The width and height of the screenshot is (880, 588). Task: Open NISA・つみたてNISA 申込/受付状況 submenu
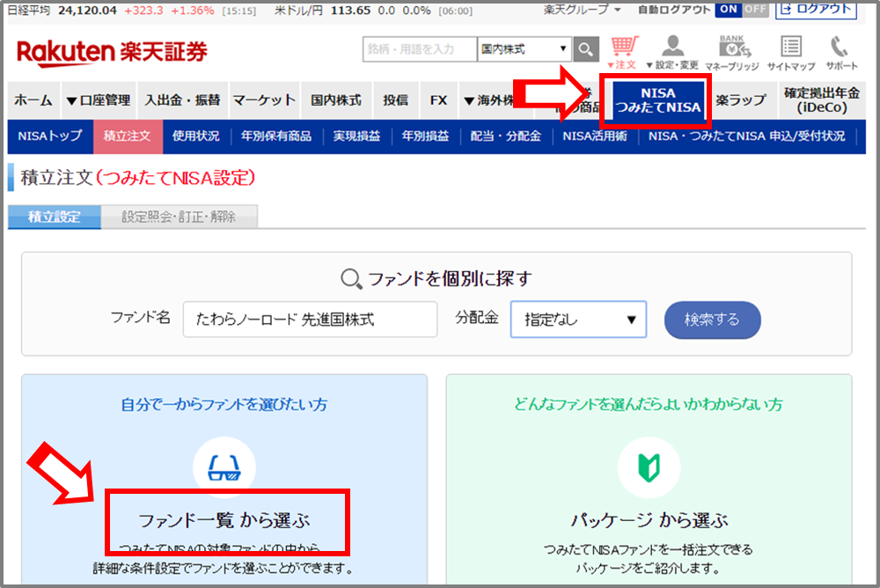(x=746, y=136)
